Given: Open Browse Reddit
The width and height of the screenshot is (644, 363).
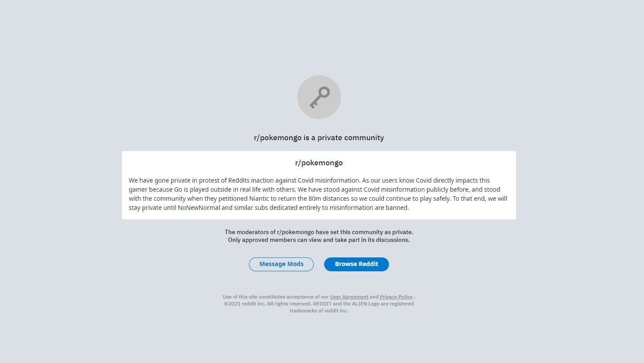Looking at the screenshot, I should click(x=357, y=264).
